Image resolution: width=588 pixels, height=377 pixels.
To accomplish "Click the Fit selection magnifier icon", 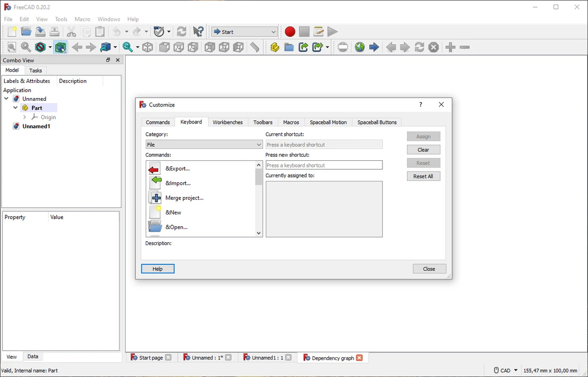I will tap(26, 47).
